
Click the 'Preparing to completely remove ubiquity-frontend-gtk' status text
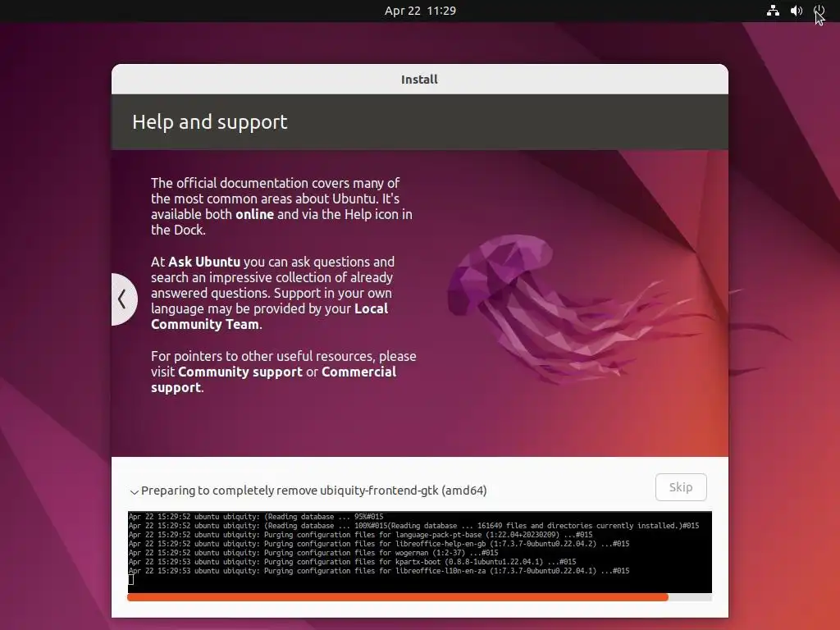coord(314,491)
